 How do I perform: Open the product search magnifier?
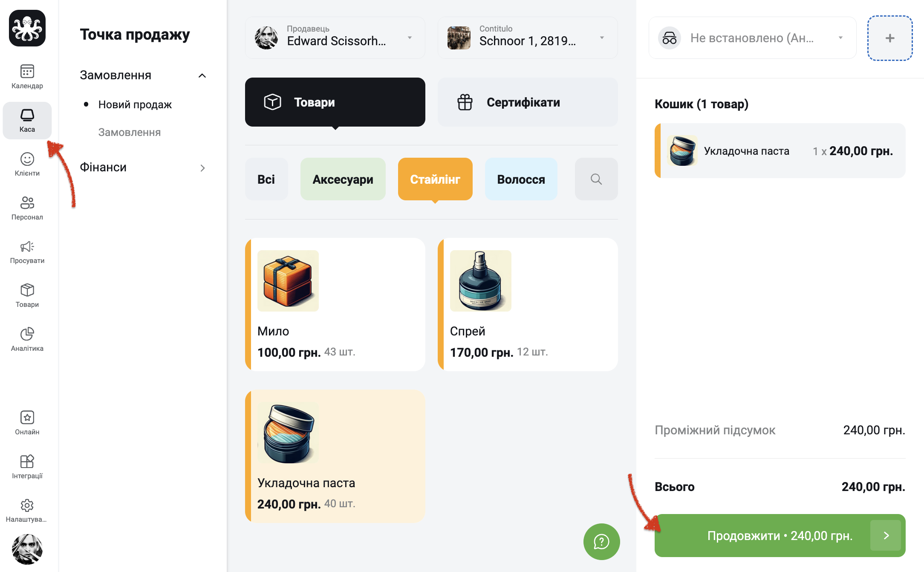[596, 179]
